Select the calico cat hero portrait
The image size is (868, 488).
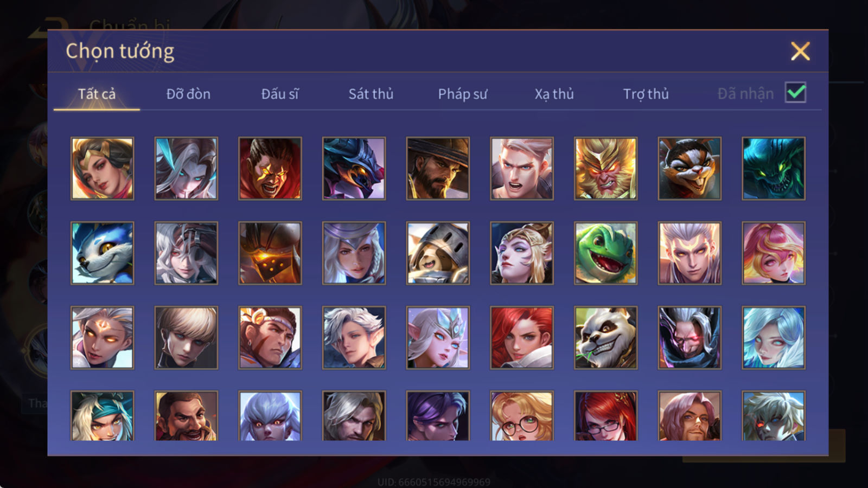(690, 169)
